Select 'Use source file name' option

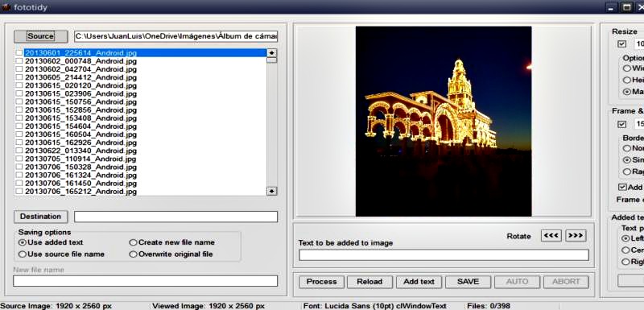coord(62,254)
